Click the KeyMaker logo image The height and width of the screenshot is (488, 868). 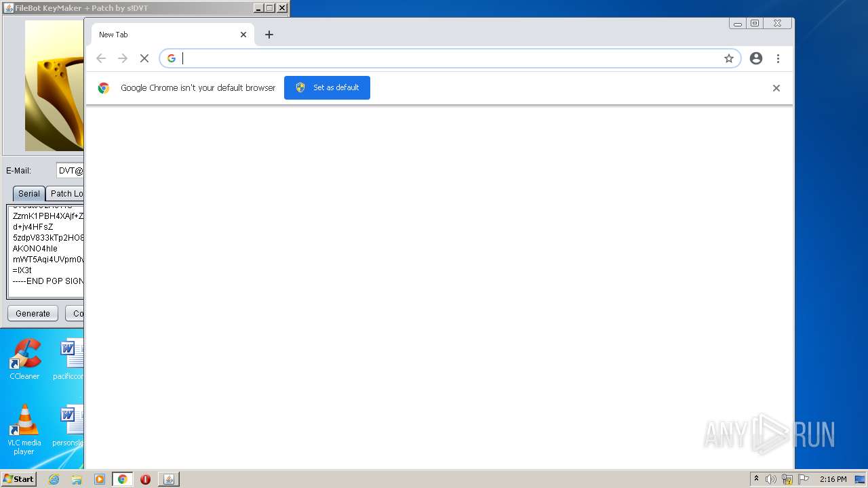(54, 85)
